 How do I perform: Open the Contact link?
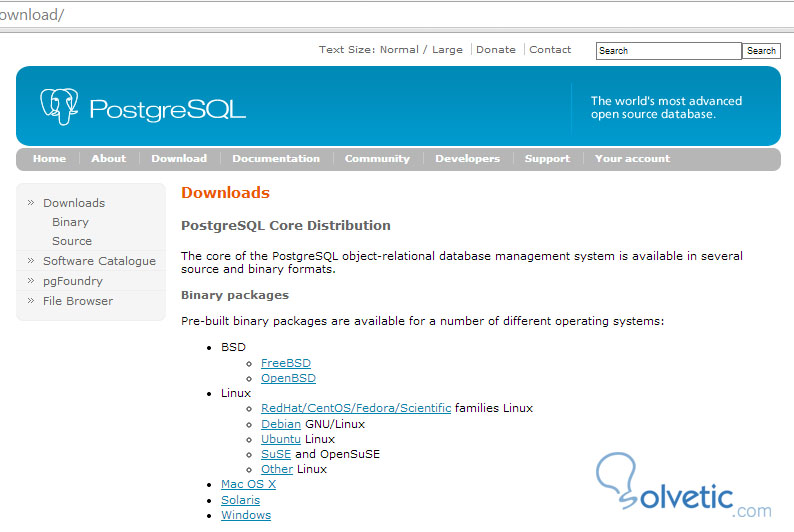point(550,50)
